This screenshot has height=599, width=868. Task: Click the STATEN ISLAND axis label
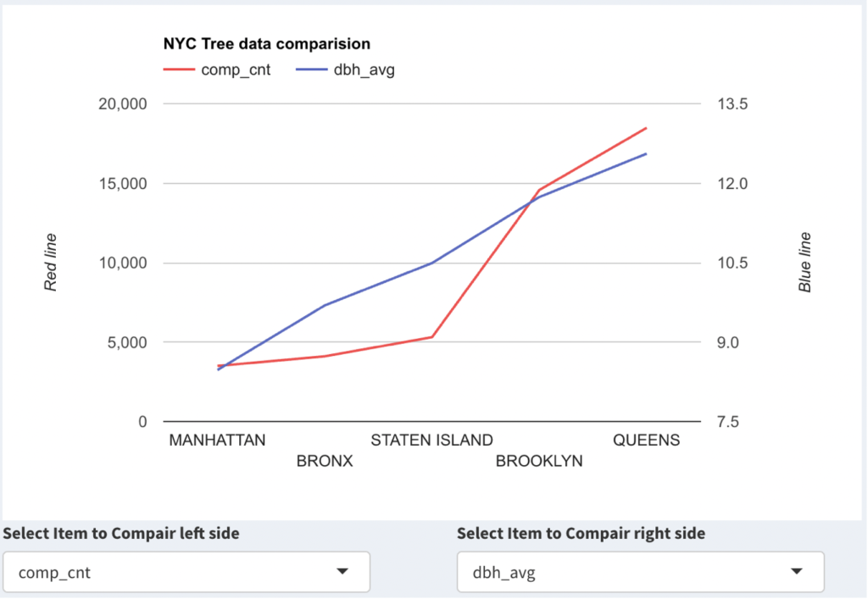431,441
